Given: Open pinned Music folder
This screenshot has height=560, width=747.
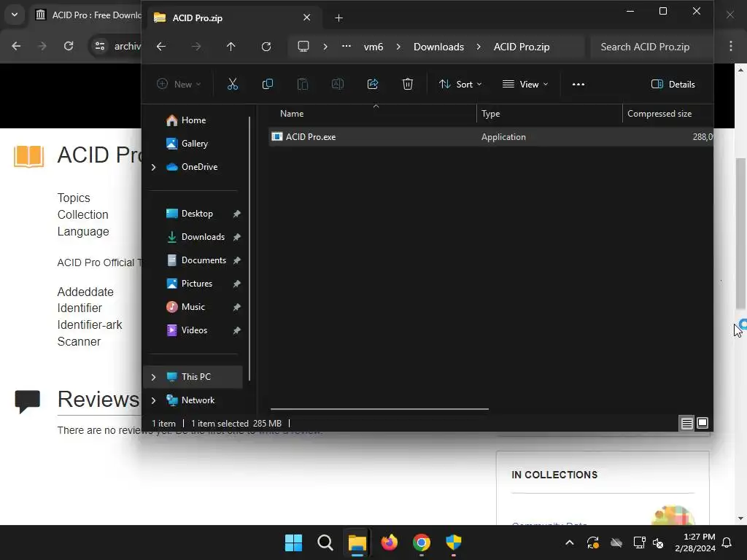Looking at the screenshot, I should pyautogui.click(x=193, y=307).
